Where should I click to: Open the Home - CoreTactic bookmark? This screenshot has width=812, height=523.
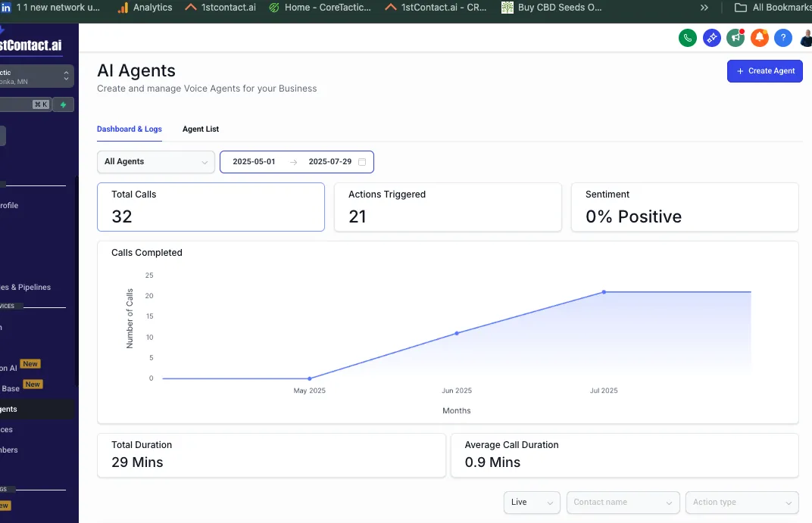coord(320,8)
